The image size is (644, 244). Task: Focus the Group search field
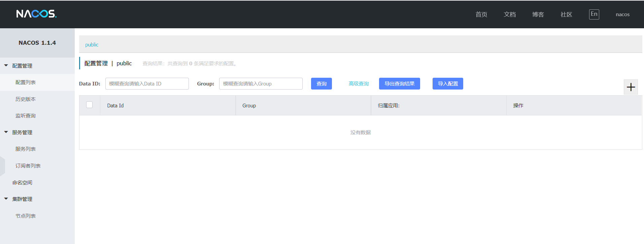(x=261, y=84)
